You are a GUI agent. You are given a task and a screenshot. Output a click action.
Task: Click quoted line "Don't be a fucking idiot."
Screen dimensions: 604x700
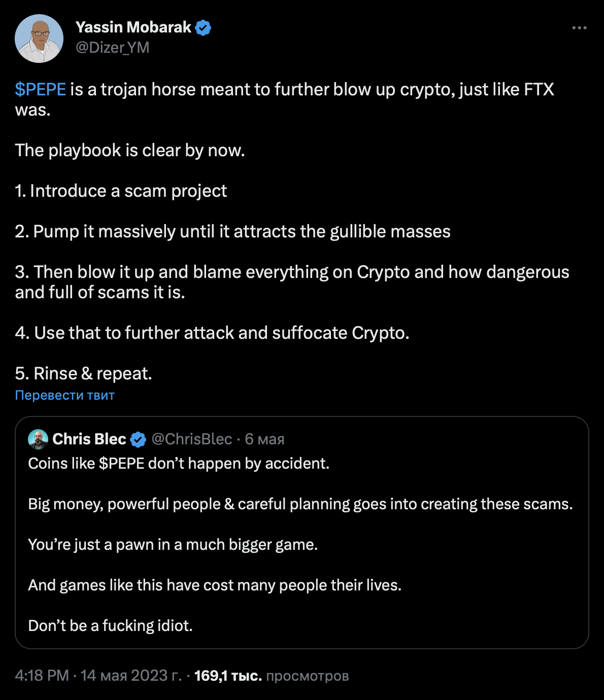pyautogui.click(x=111, y=626)
